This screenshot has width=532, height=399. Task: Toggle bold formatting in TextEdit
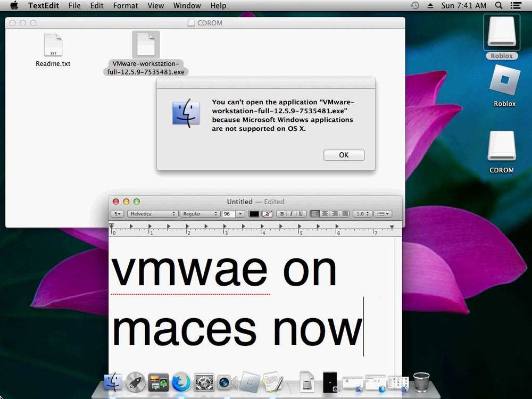(x=282, y=214)
